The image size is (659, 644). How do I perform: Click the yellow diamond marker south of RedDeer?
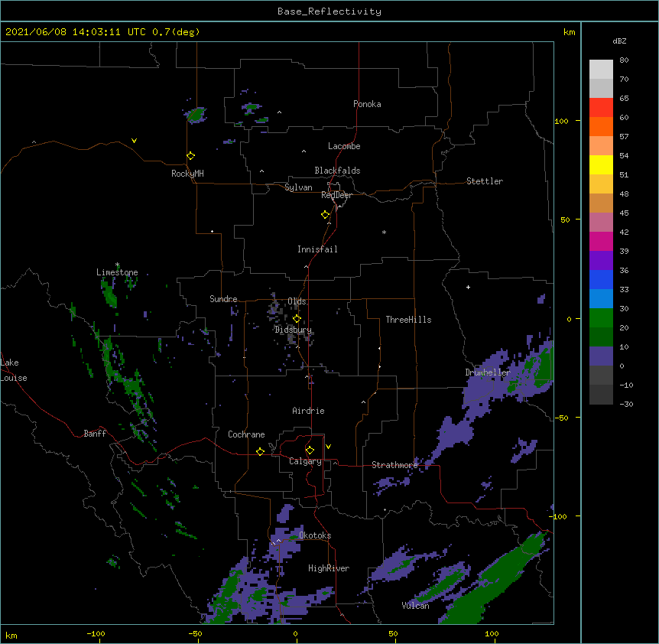(x=325, y=215)
